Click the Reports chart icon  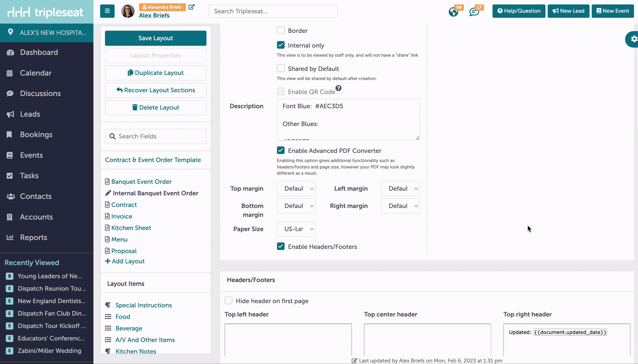click(x=10, y=237)
